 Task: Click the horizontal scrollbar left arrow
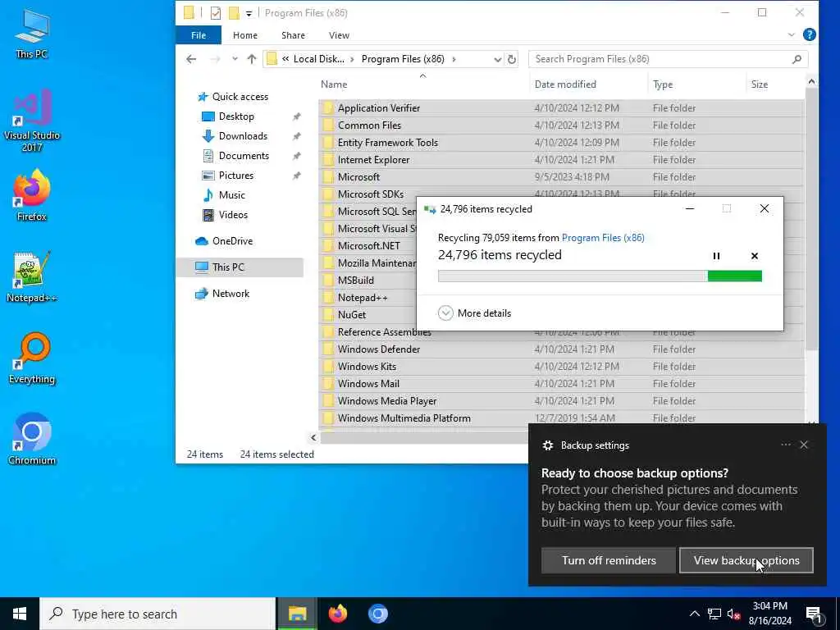(313, 438)
